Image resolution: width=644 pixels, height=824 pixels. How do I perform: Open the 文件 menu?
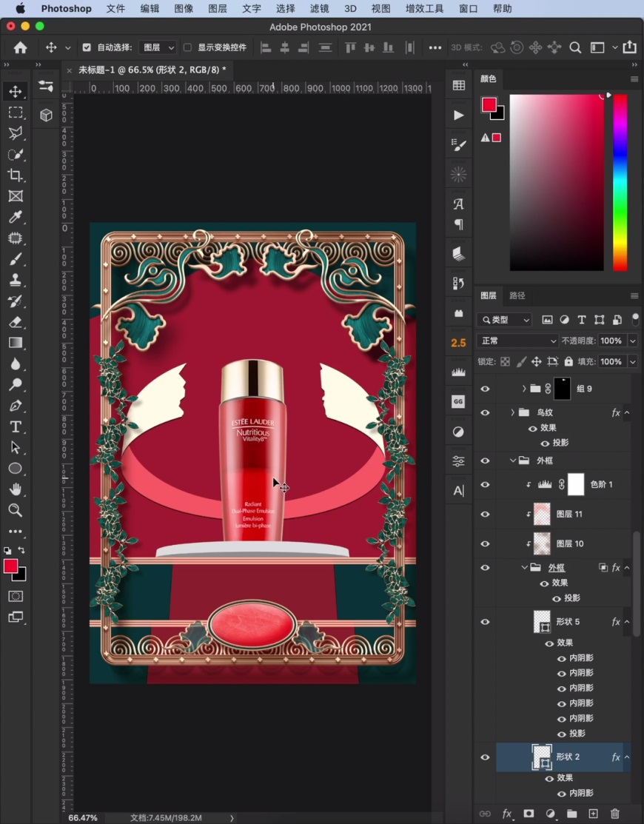coord(115,8)
